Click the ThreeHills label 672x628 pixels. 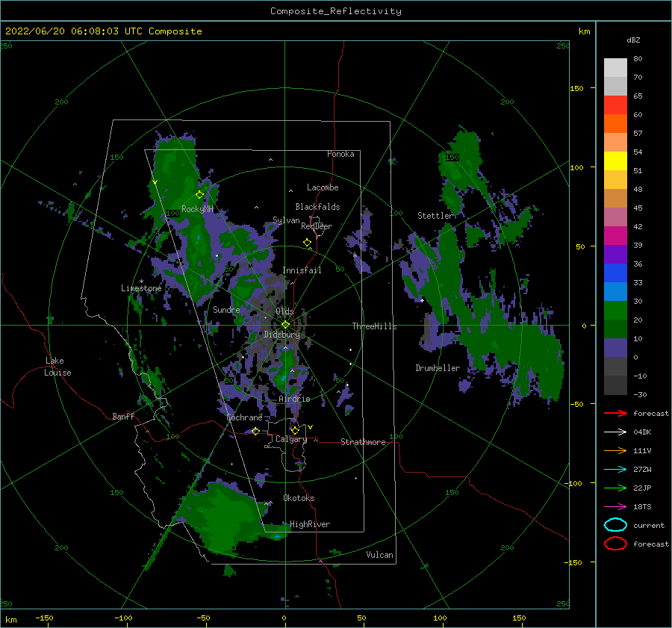[x=374, y=326]
